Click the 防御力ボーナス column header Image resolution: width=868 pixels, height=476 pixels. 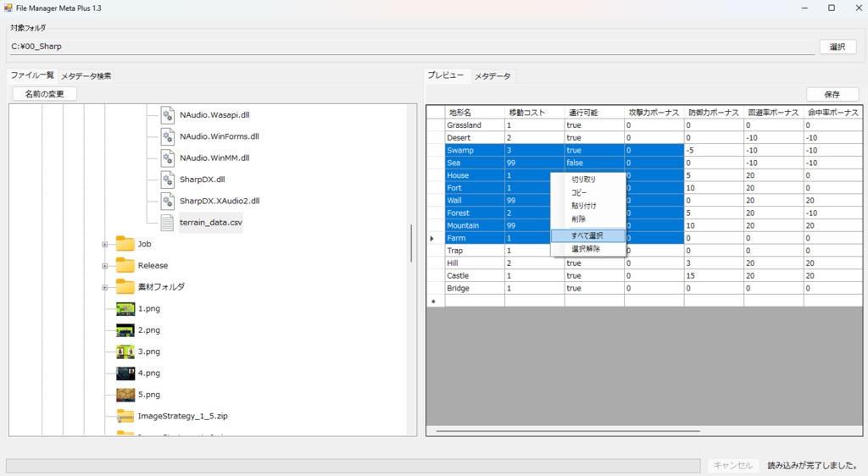pyautogui.click(x=714, y=113)
